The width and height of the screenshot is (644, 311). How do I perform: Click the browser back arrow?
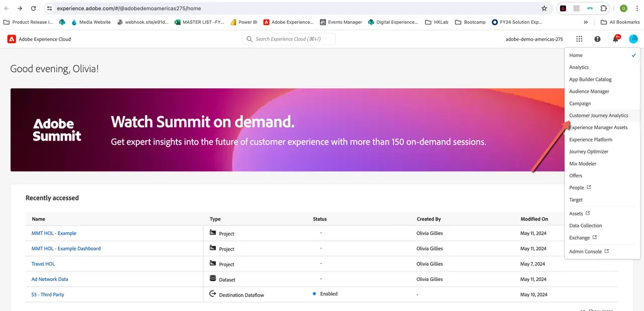[x=7, y=9]
